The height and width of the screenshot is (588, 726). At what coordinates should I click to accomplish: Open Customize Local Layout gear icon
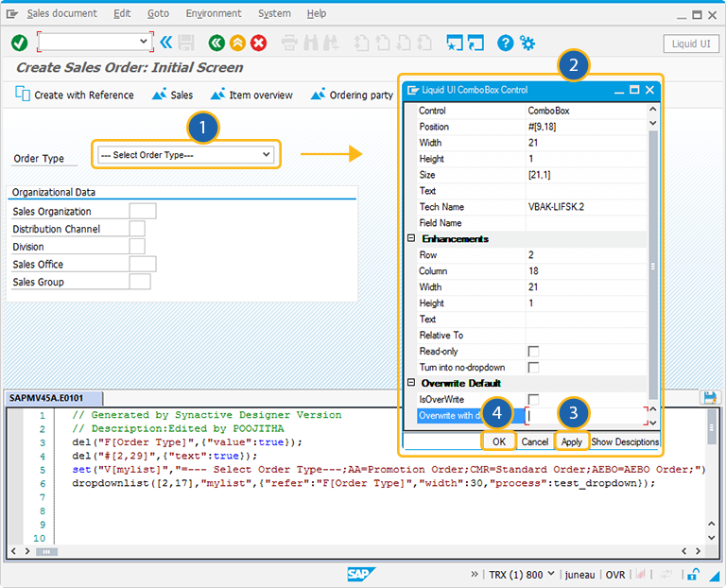pyautogui.click(x=527, y=43)
